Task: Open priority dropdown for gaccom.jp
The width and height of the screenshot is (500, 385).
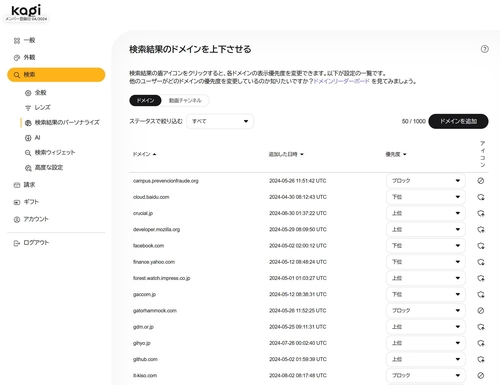Action: click(426, 294)
